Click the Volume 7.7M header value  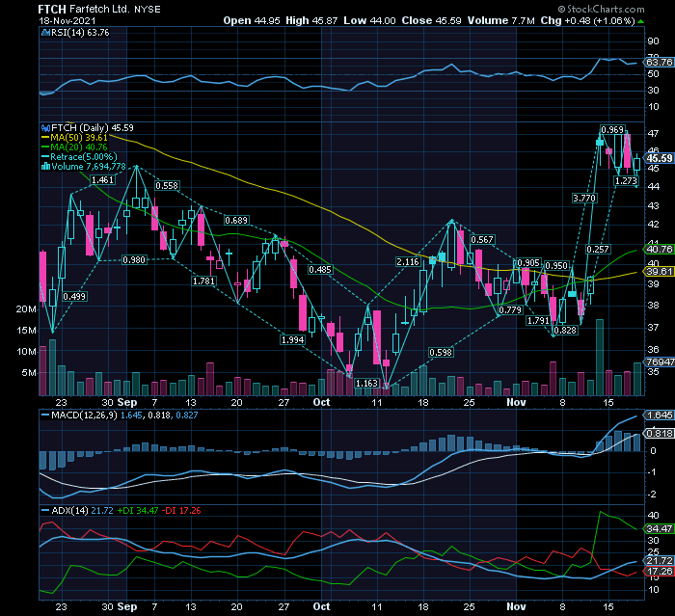pyautogui.click(x=501, y=20)
